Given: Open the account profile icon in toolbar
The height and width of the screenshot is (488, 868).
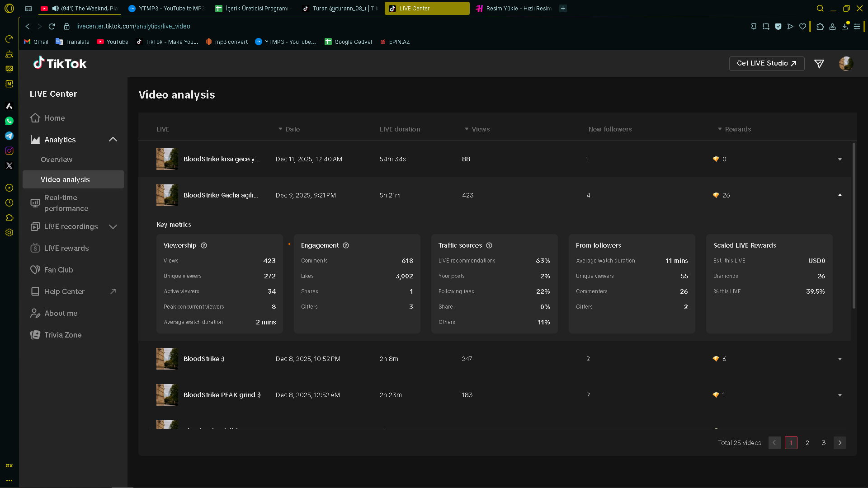Looking at the screenshot, I should [x=832, y=26].
